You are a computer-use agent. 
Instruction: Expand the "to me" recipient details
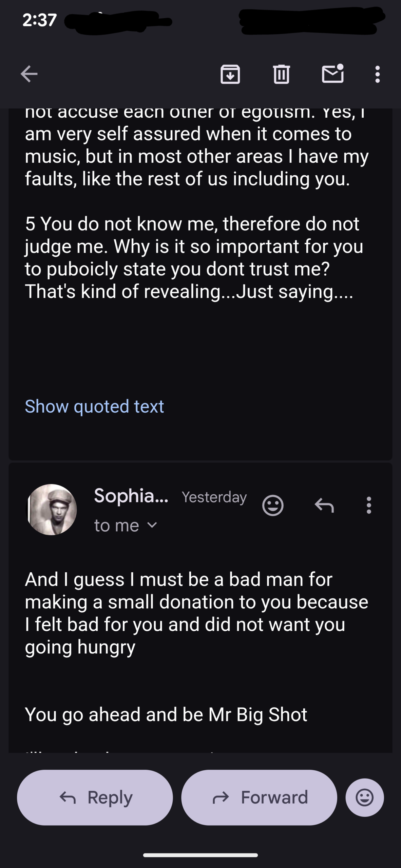[126, 526]
